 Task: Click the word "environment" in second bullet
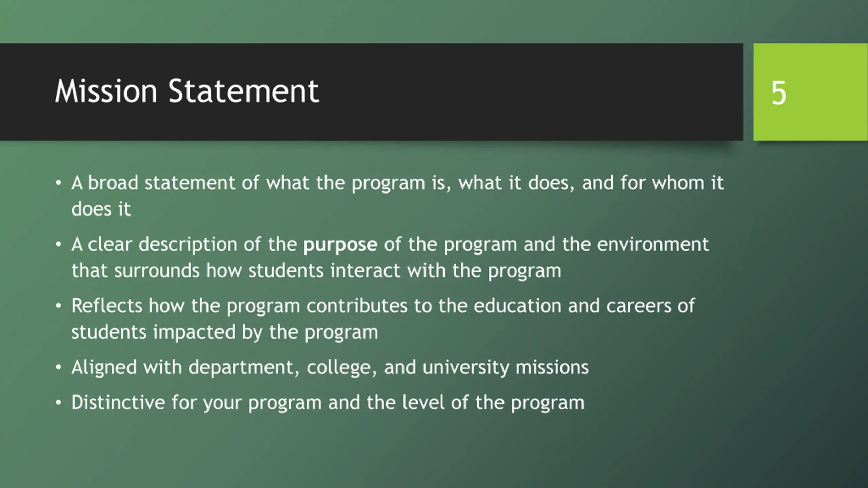point(653,244)
